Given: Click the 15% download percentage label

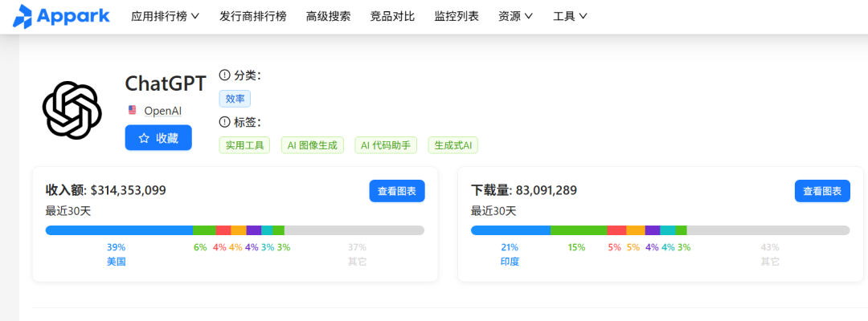Looking at the screenshot, I should click(x=576, y=247).
